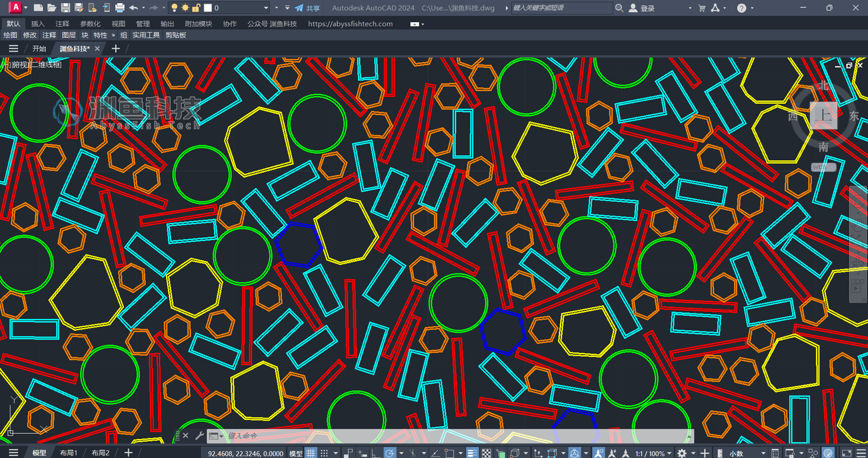This screenshot has height=458, width=868.
Task: Click the Open file folder icon
Action: pos(52,8)
